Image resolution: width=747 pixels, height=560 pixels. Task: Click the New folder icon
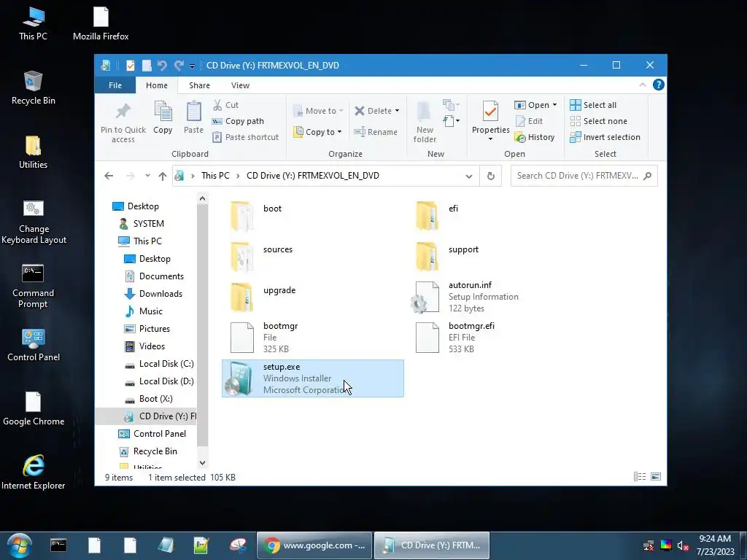[425, 112]
